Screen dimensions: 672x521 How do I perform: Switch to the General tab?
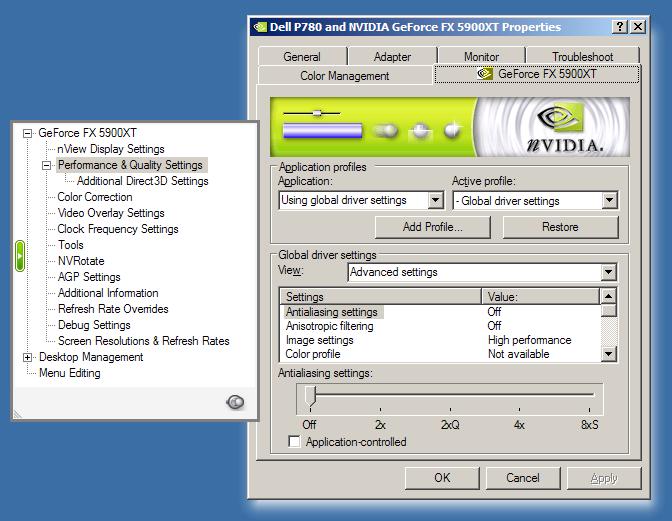click(302, 57)
